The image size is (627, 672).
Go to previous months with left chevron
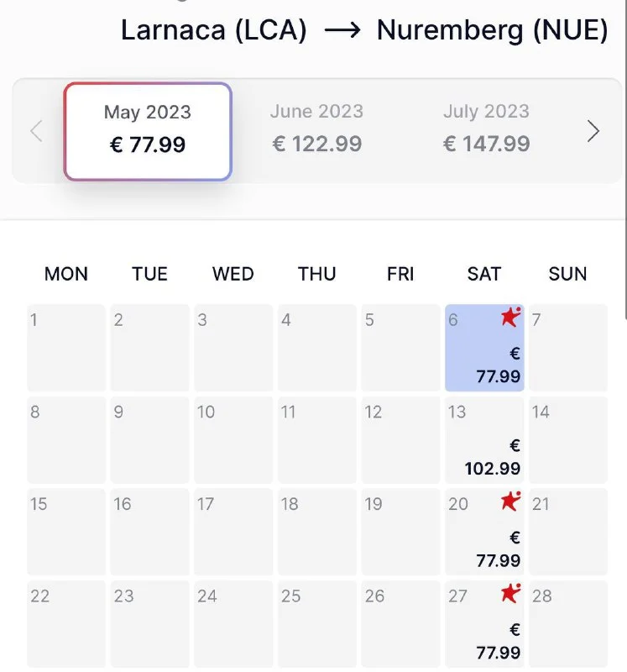pyautogui.click(x=36, y=131)
